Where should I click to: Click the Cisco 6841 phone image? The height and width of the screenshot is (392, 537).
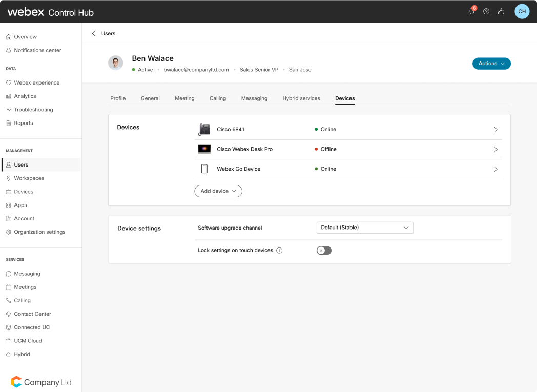pos(204,130)
